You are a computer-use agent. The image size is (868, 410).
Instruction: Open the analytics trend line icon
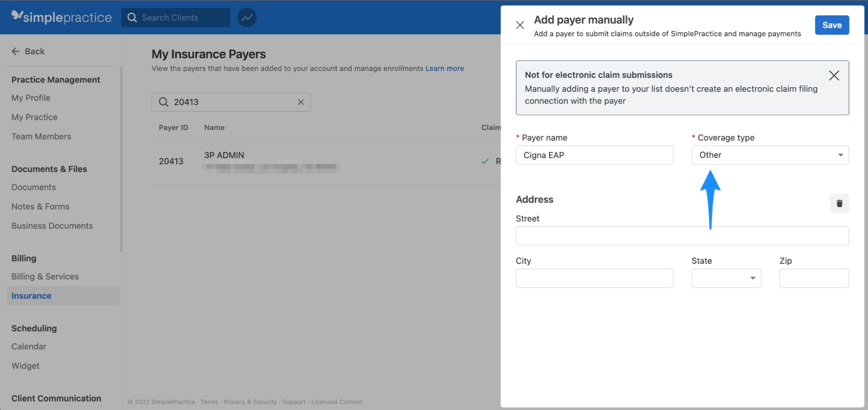coord(247,17)
